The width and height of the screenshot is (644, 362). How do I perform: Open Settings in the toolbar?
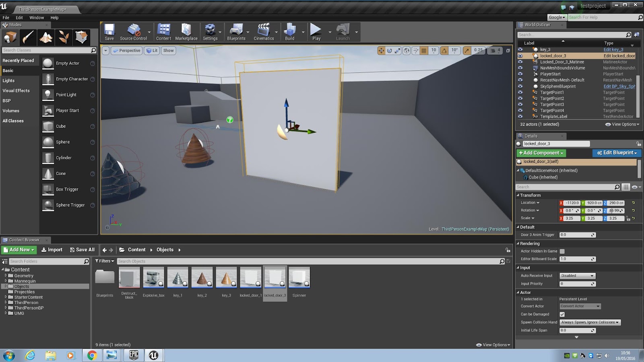[210, 32]
